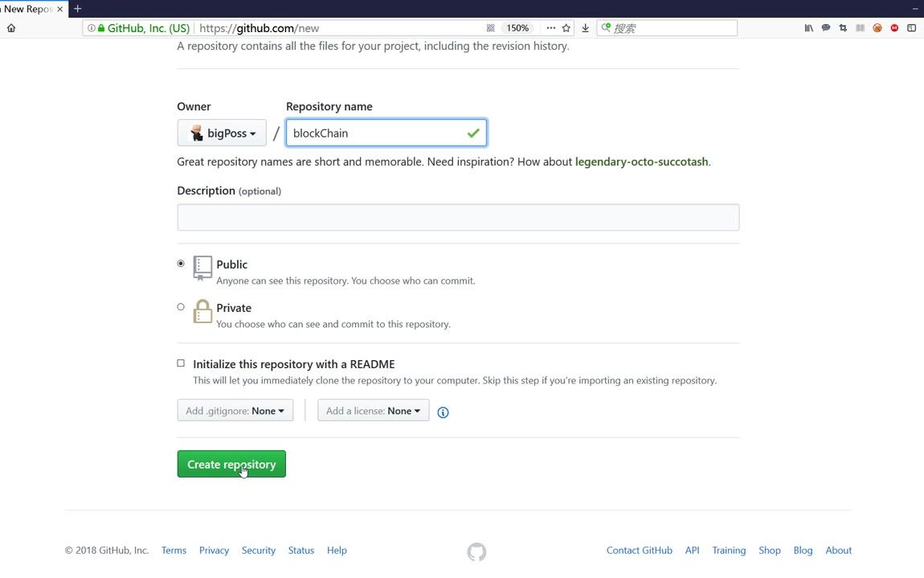
Task: Expand the Add a license dropdown
Action: click(x=373, y=411)
